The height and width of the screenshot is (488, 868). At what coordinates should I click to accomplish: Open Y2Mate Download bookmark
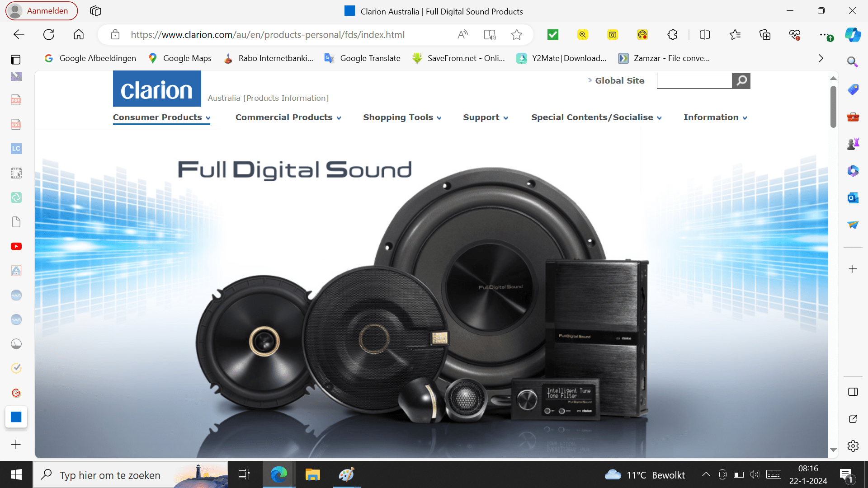tap(561, 58)
